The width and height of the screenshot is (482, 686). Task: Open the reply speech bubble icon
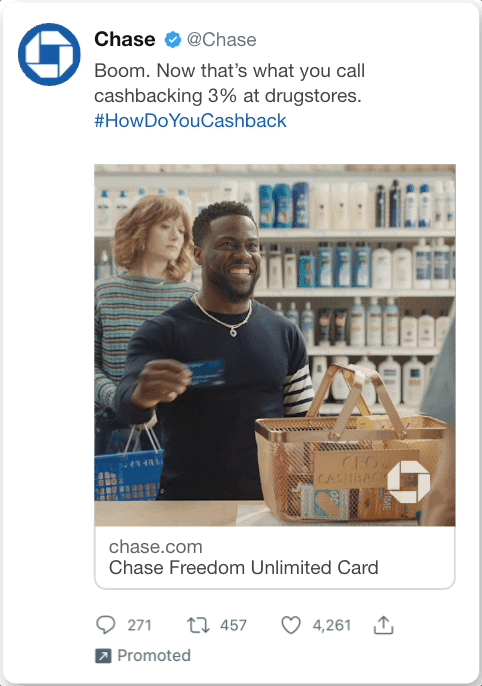tap(105, 625)
